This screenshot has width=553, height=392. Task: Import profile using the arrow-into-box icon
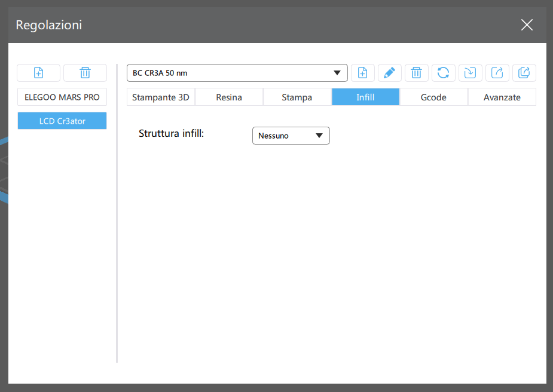click(x=470, y=73)
